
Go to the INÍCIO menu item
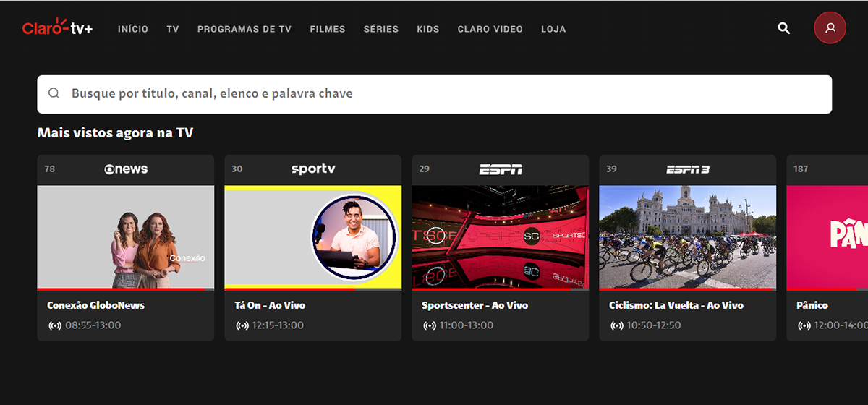[x=133, y=29]
